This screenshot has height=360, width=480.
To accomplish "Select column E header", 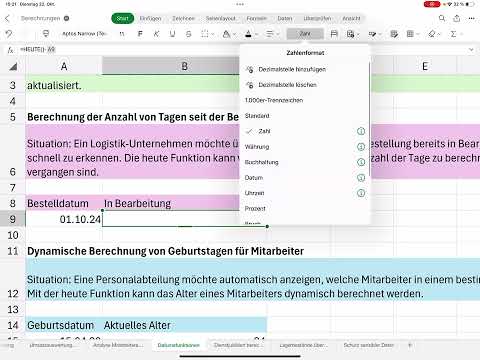I will 425,66.
